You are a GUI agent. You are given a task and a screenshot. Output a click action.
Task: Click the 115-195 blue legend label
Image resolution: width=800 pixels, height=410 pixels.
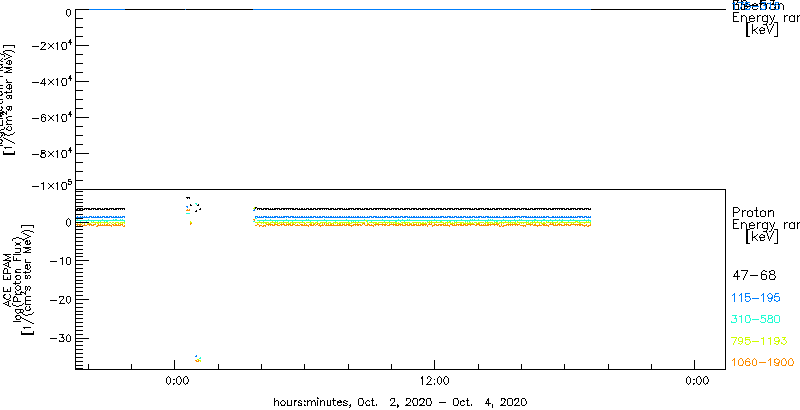pos(756,298)
